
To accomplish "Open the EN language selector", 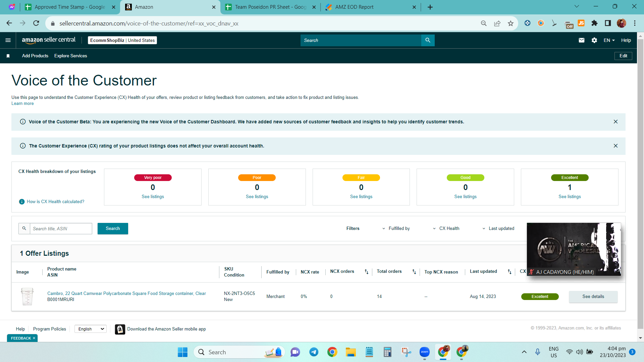I will pyautogui.click(x=609, y=40).
